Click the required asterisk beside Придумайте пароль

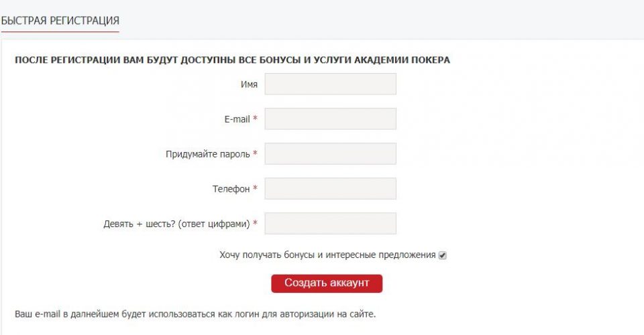(x=256, y=154)
